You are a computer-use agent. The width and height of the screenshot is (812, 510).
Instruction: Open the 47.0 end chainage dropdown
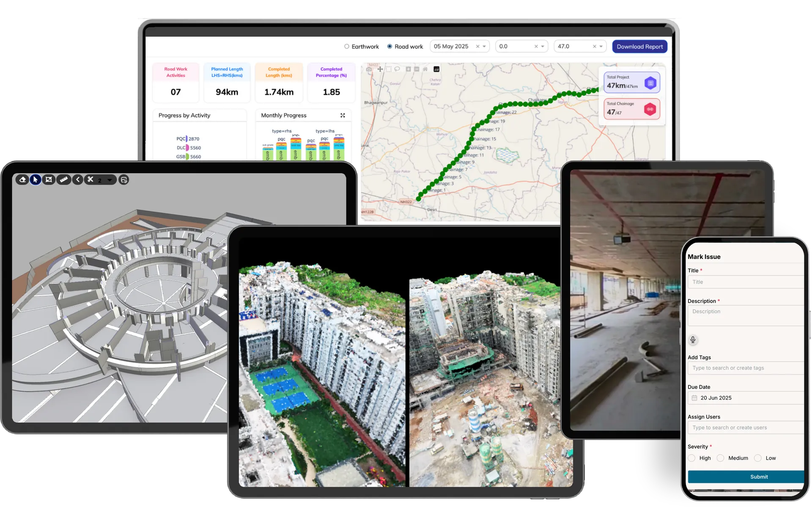tap(601, 47)
